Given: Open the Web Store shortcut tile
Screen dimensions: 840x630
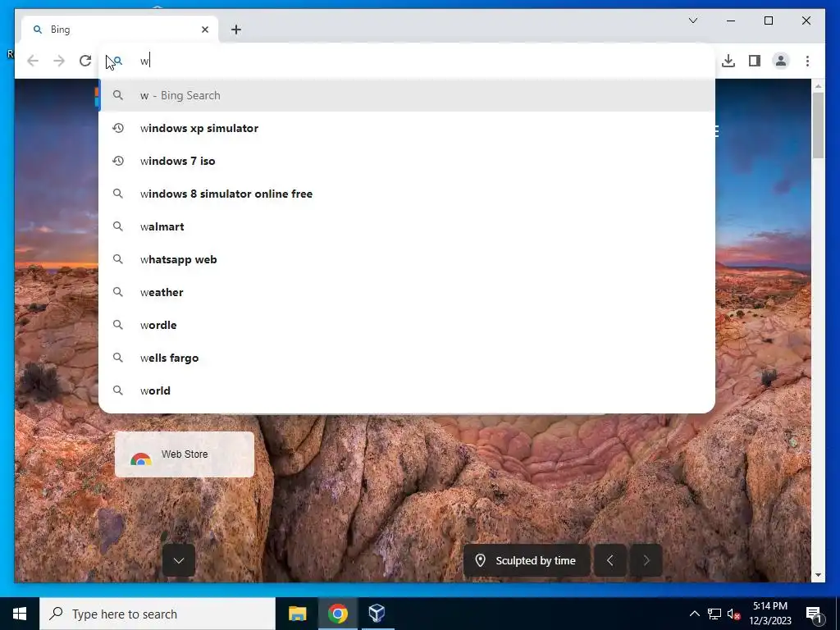Looking at the screenshot, I should (185, 454).
